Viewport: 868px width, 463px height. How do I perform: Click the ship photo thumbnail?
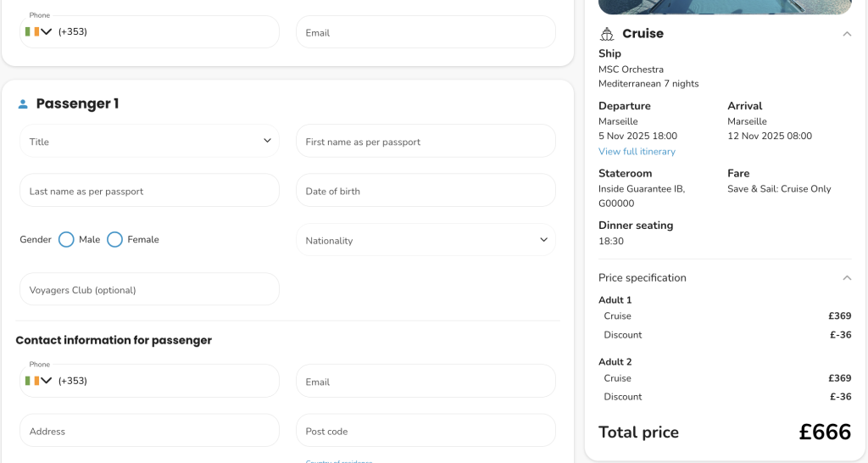[x=725, y=7]
